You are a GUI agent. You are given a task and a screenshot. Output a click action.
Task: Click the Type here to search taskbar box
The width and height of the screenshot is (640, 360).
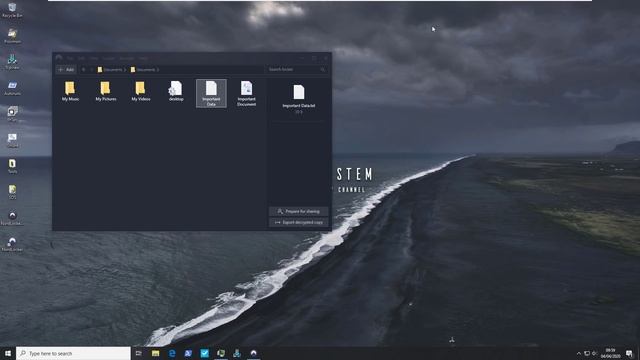tap(73, 353)
